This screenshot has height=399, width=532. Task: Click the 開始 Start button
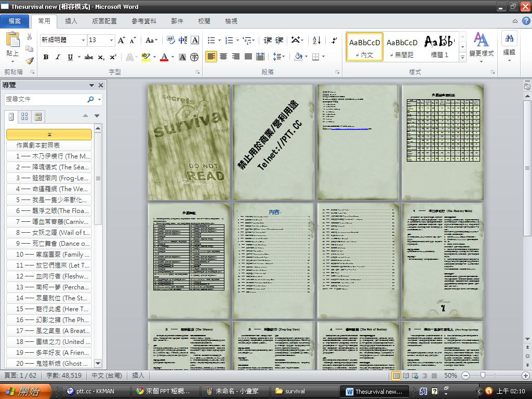[25, 391]
